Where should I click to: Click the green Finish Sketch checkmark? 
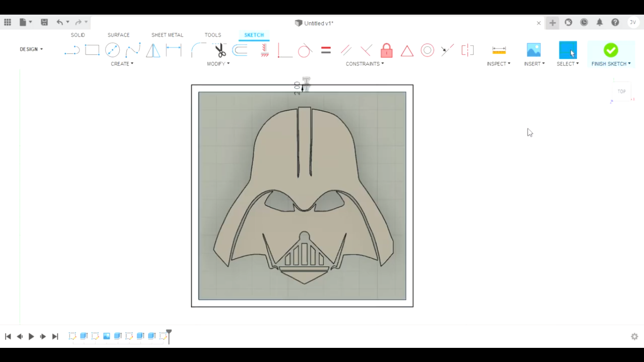tap(611, 50)
